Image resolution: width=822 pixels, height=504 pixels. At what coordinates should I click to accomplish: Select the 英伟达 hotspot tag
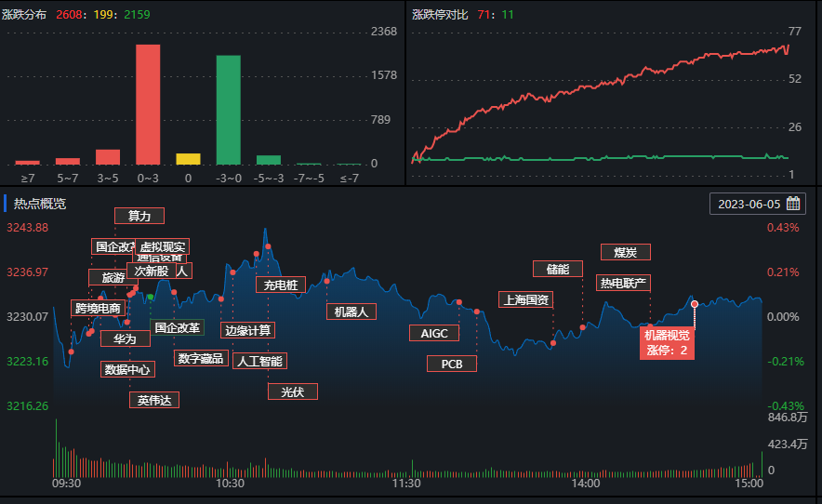(x=153, y=400)
